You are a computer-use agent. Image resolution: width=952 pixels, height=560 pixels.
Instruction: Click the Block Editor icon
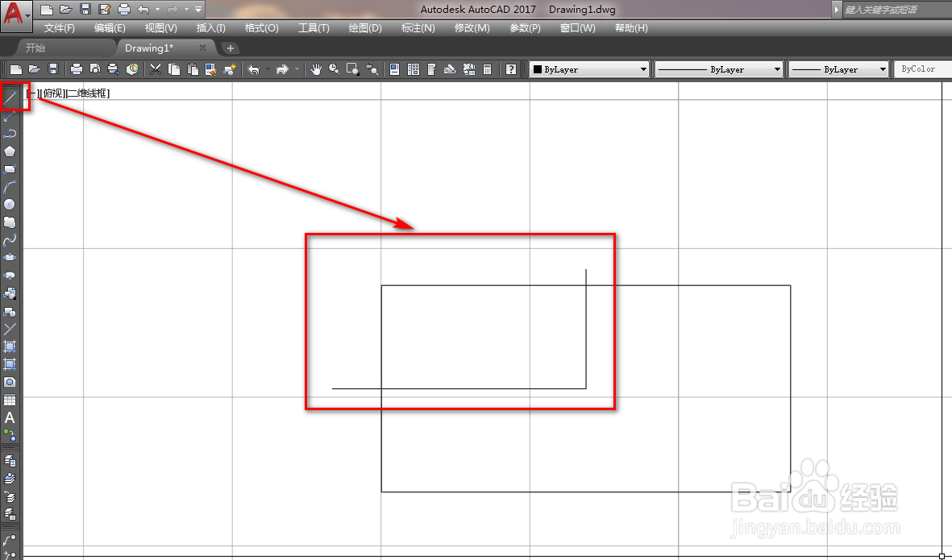(230, 69)
